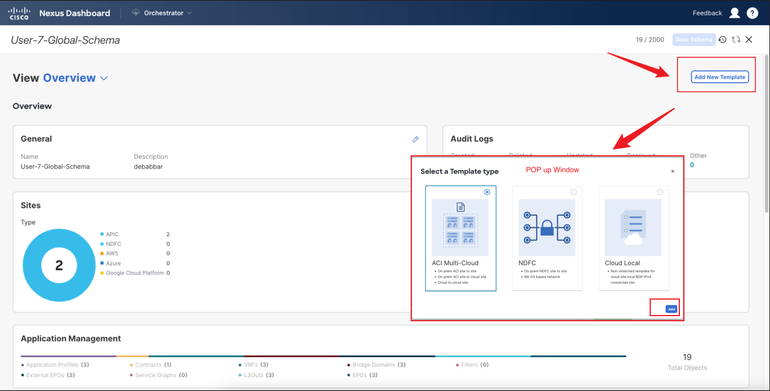Open the schema version history icon
Viewport: 770px width, 391px height.
coord(722,40)
